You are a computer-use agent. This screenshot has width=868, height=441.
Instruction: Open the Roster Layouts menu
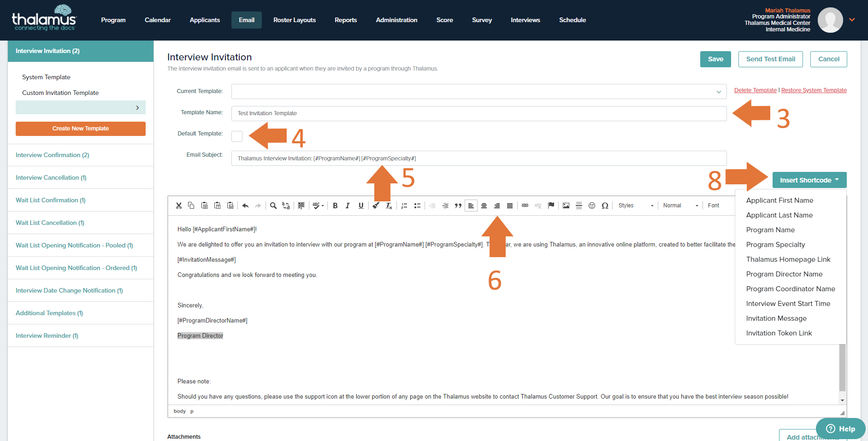[295, 20]
